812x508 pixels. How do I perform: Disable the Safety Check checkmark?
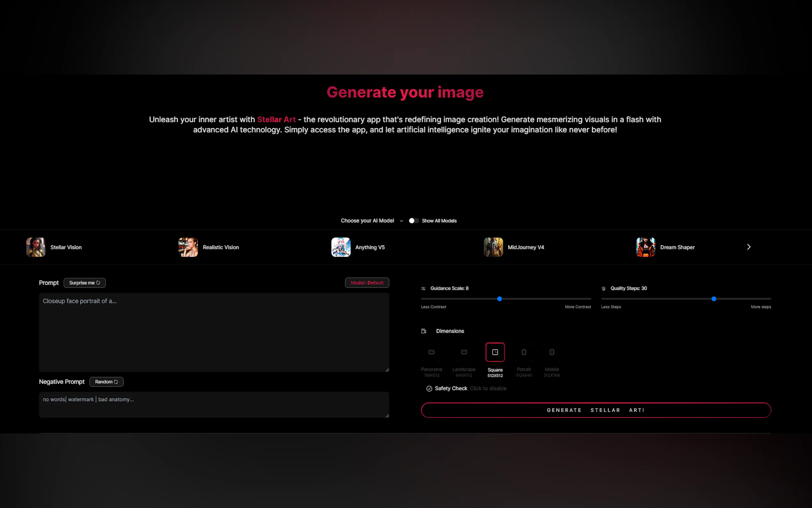click(429, 388)
